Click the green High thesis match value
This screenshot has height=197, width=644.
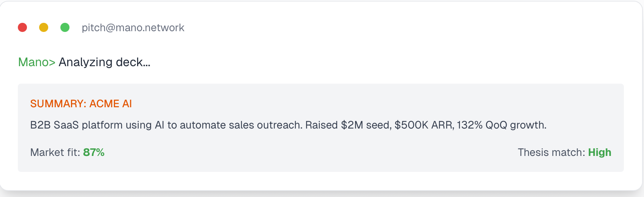point(600,153)
